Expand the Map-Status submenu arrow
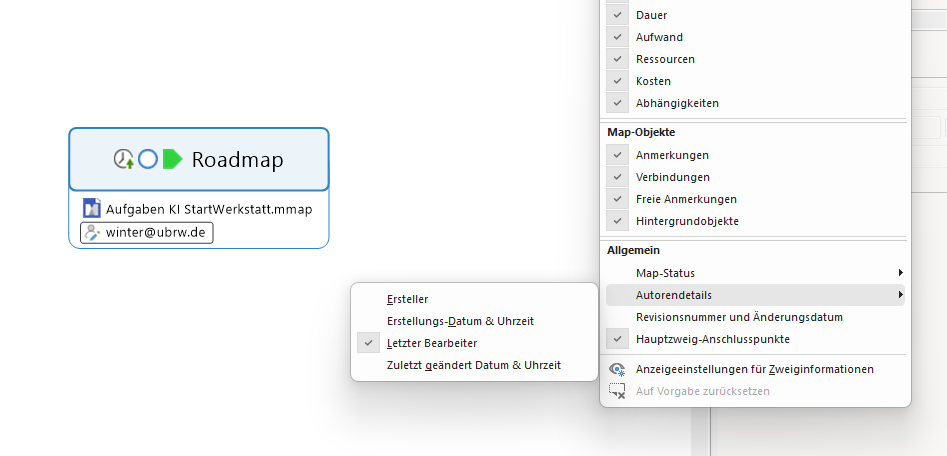The image size is (947, 456). pos(900,273)
